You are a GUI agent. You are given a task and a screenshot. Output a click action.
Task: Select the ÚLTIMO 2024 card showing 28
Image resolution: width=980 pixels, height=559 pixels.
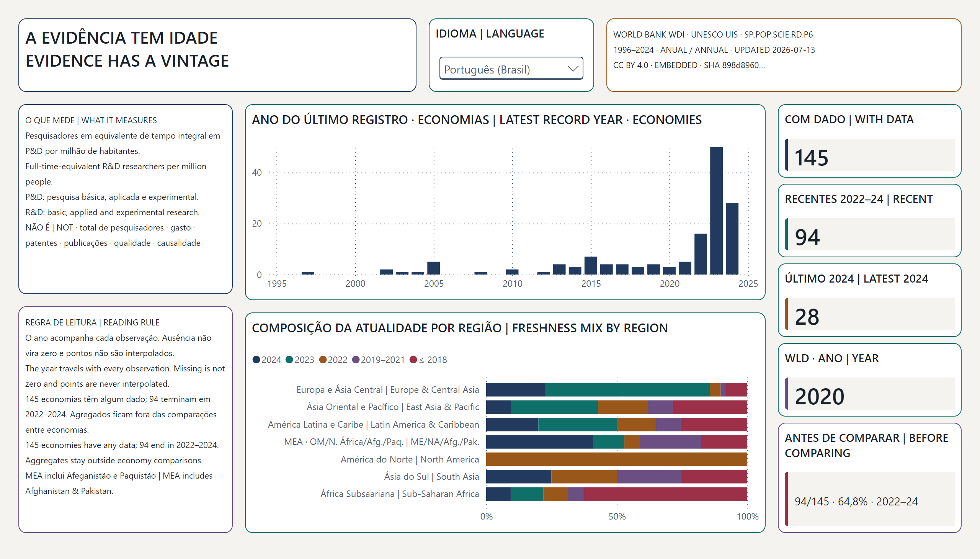(x=869, y=300)
